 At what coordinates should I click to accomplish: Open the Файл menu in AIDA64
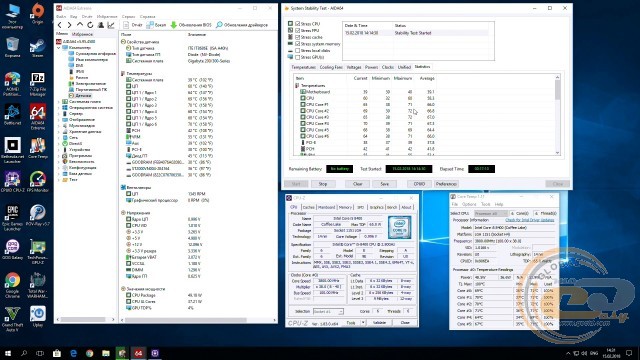(x=61, y=17)
